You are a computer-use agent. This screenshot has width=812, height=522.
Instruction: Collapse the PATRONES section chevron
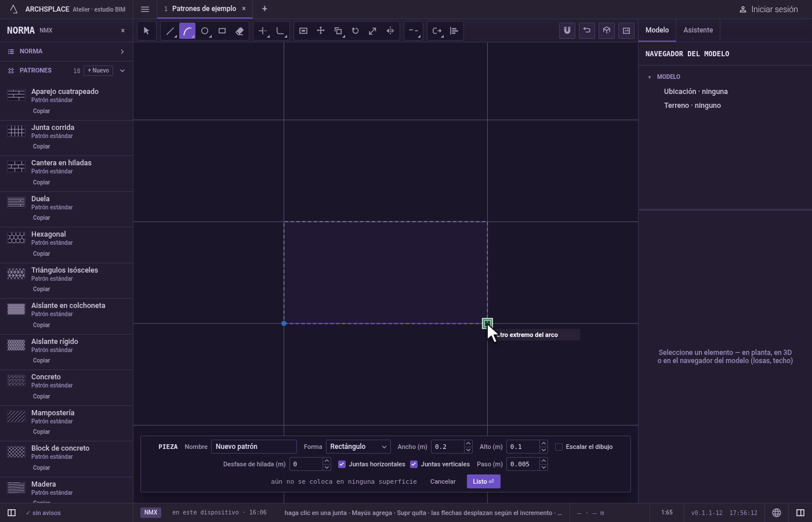[122, 71]
